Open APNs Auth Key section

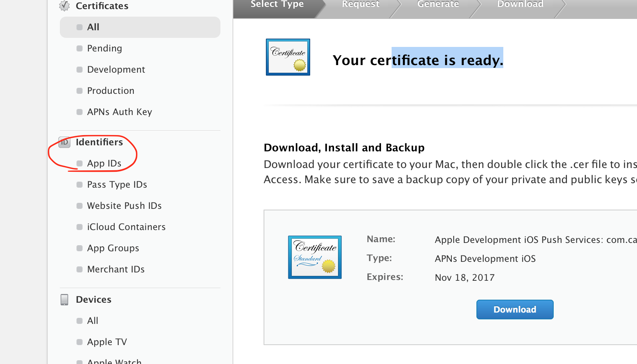pyautogui.click(x=119, y=112)
